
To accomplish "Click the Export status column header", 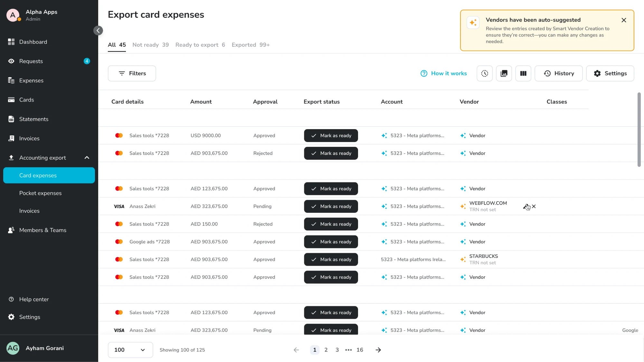I will pos(321,102).
